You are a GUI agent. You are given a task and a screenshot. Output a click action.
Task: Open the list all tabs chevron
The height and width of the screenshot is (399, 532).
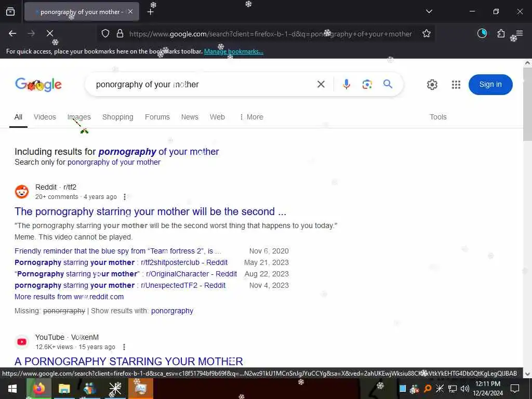tap(429, 11)
